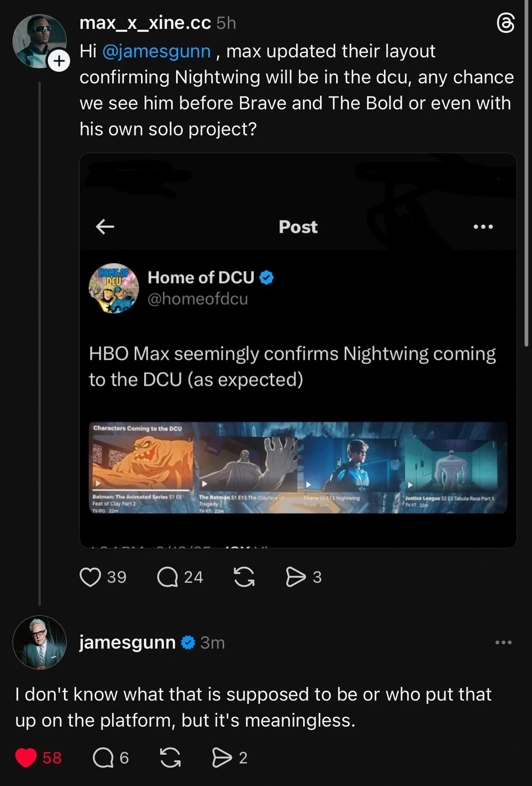532x786 pixels.
Task: Open the Threads logo icon
Action: (x=506, y=24)
